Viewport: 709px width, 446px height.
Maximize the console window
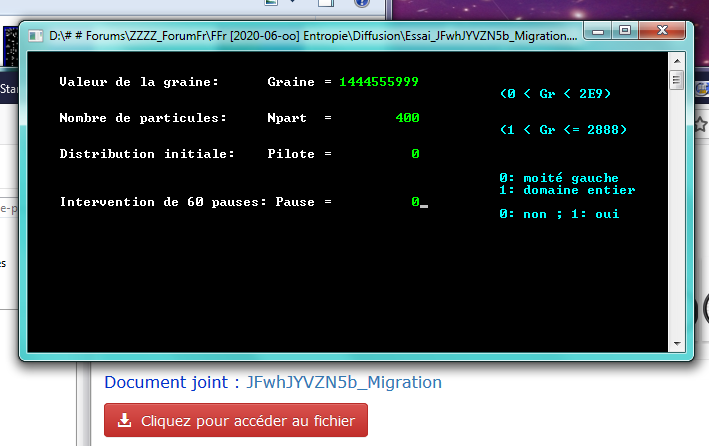[x=625, y=31]
